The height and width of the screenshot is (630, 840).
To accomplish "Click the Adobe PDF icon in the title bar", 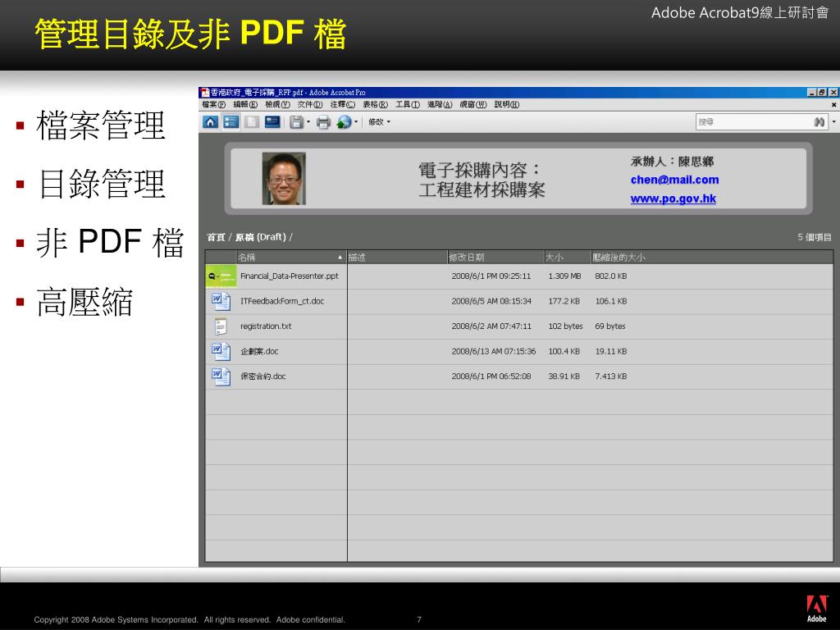I will pos(204,93).
